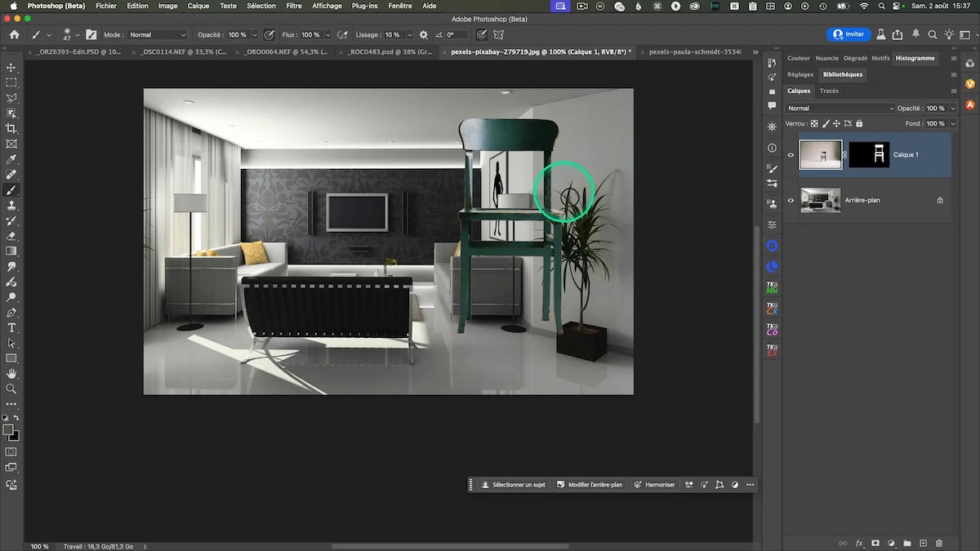
Task: Toggle pressure for size icon in options bar
Action: pos(481,35)
